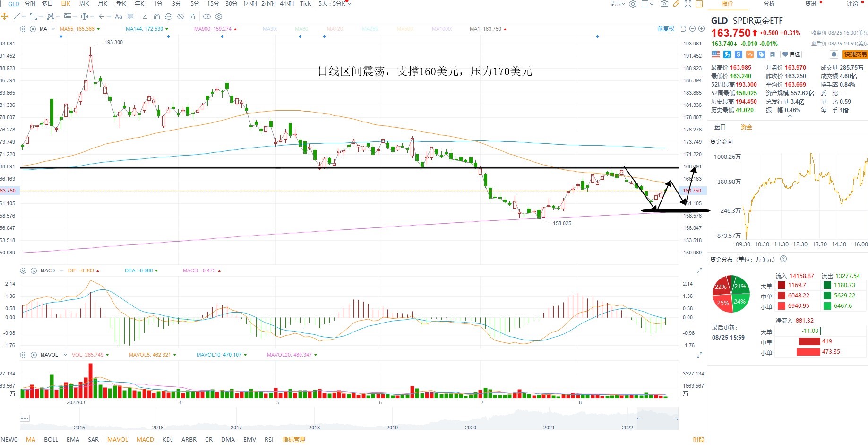Expand the MA indicator type dropdown
Viewport: 868px width, 445px height.
click(x=53, y=29)
